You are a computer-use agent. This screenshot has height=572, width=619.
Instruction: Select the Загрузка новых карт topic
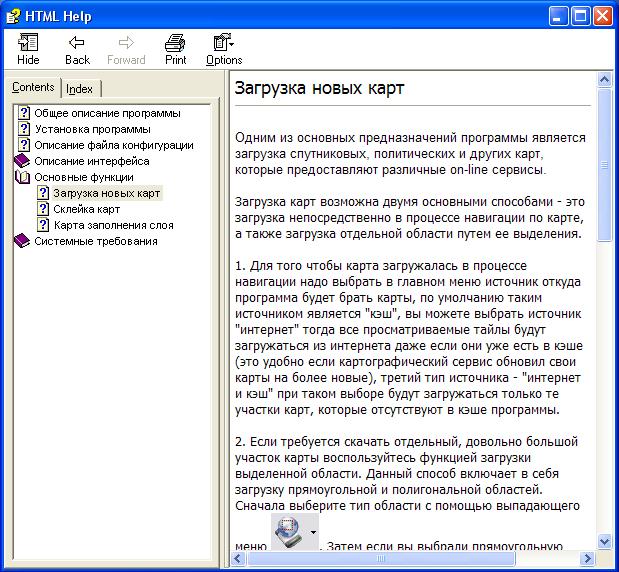point(107,193)
